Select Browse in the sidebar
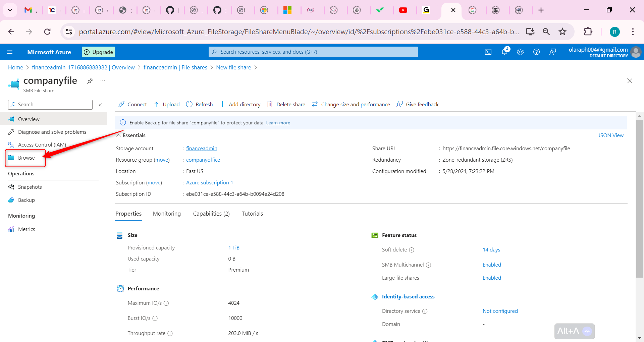This screenshot has width=644, height=342. 26,158
